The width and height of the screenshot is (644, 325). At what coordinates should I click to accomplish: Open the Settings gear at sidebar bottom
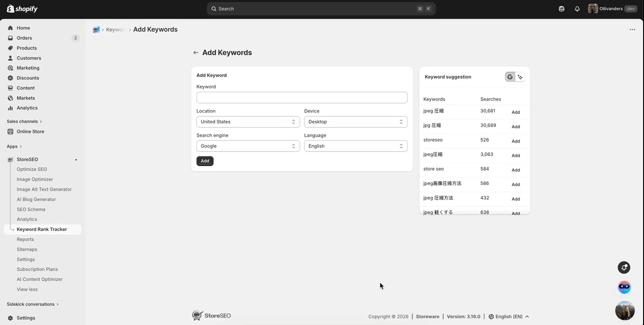10,317
